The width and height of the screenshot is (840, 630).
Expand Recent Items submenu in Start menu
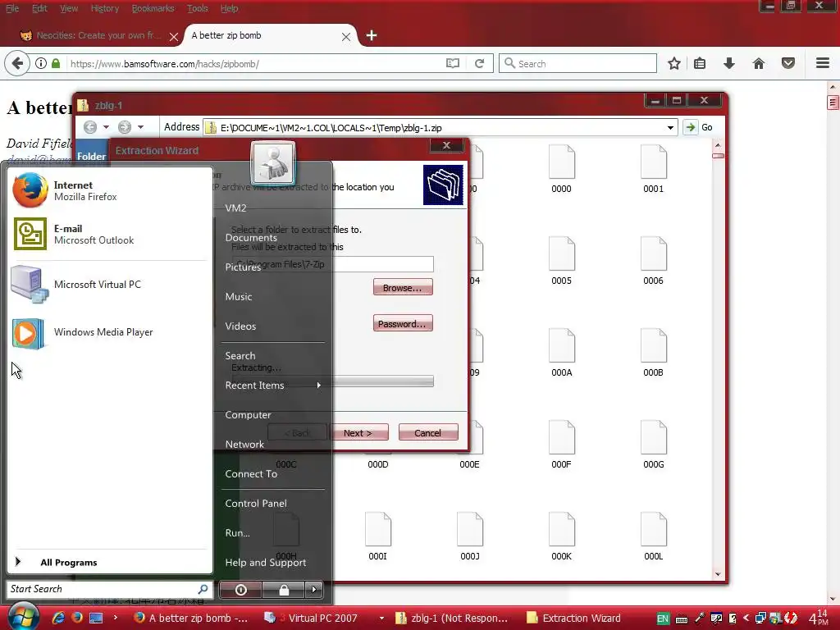tap(273, 386)
